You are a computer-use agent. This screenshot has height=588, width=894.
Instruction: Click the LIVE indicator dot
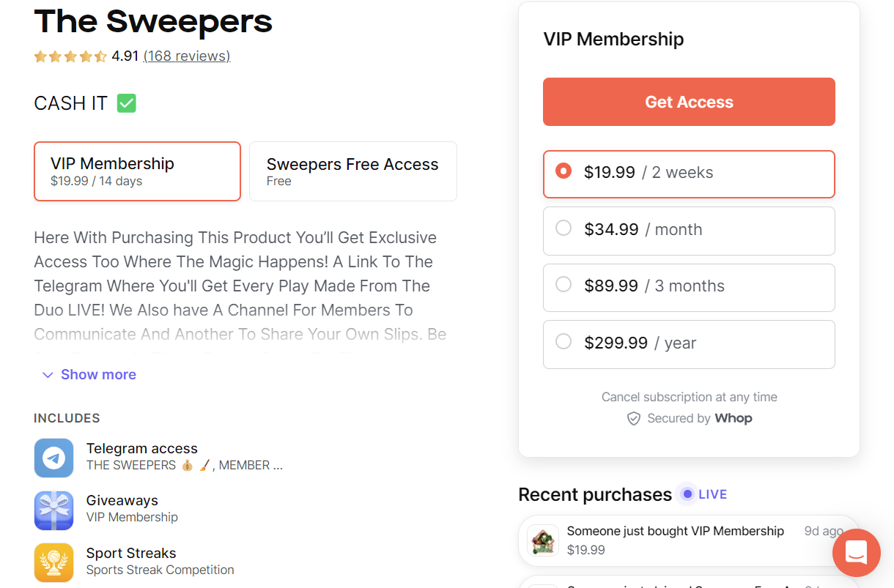click(x=687, y=494)
